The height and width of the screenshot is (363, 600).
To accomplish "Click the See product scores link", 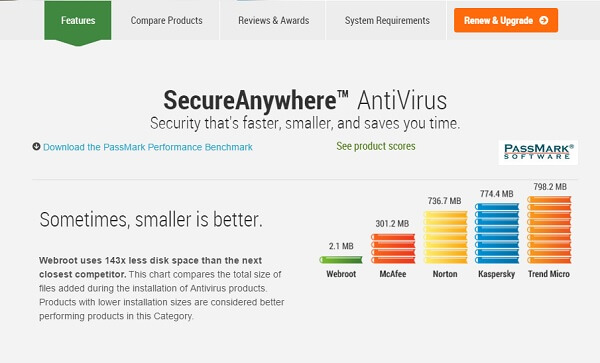I will click(x=376, y=146).
